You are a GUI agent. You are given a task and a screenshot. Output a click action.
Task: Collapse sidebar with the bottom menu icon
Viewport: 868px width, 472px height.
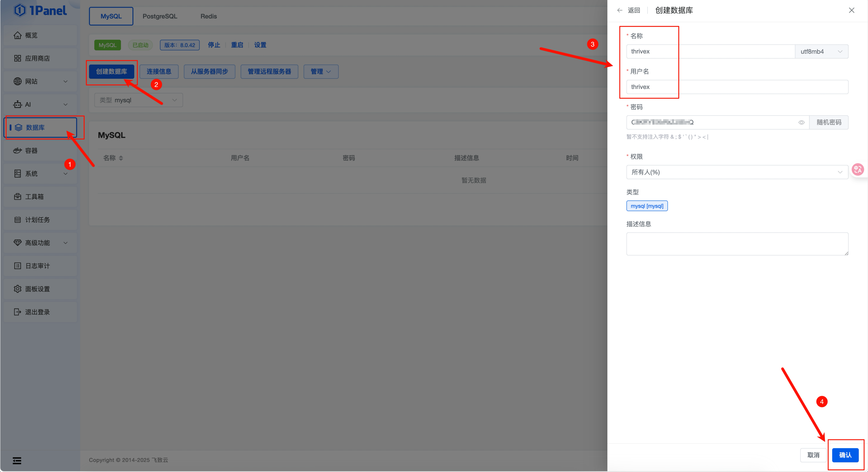[x=17, y=461]
